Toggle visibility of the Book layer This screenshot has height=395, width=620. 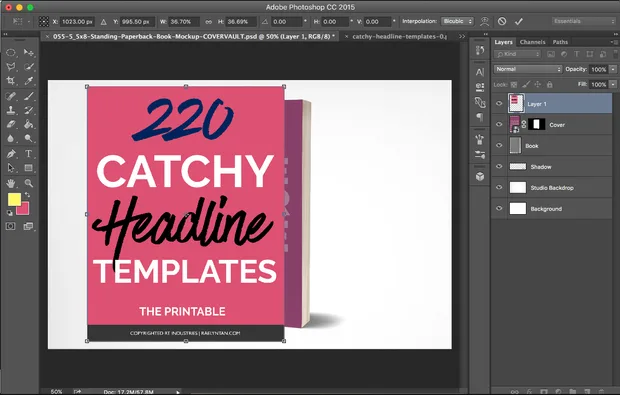[499, 146]
